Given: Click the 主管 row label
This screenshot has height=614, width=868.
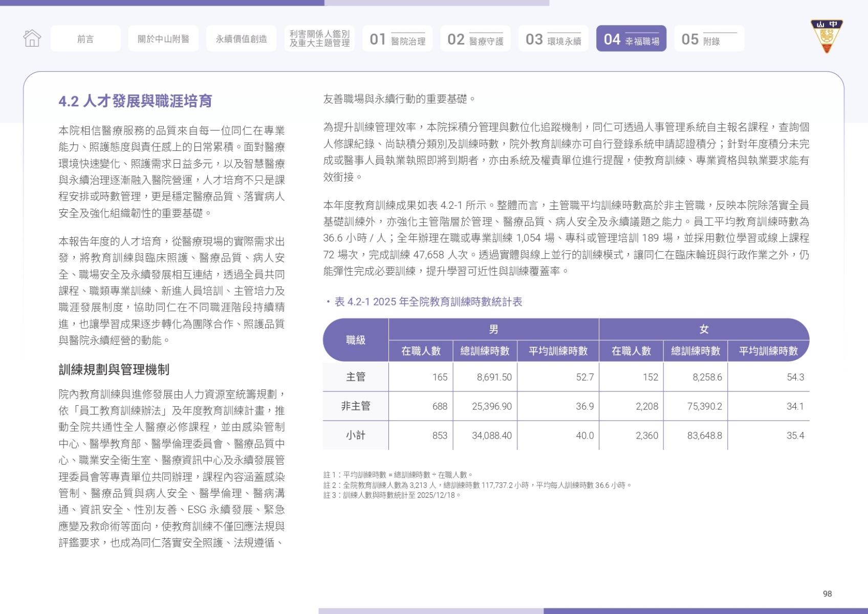Looking at the screenshot, I should pyautogui.click(x=356, y=377).
